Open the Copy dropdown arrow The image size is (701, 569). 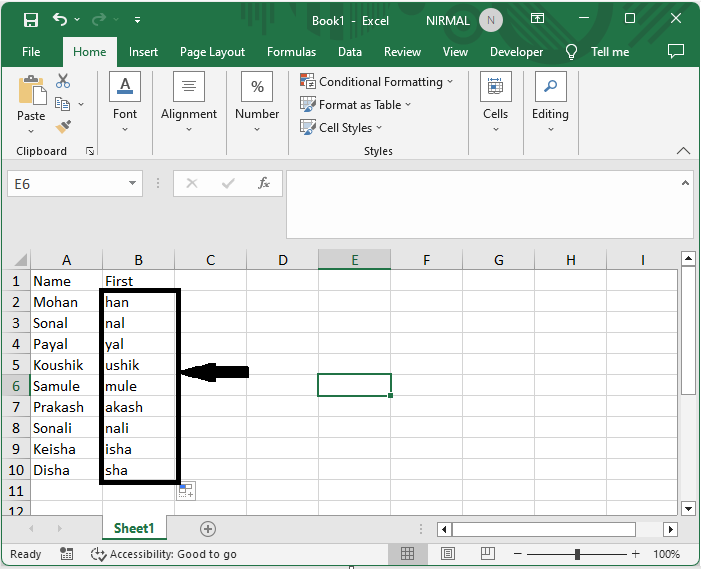[81, 104]
